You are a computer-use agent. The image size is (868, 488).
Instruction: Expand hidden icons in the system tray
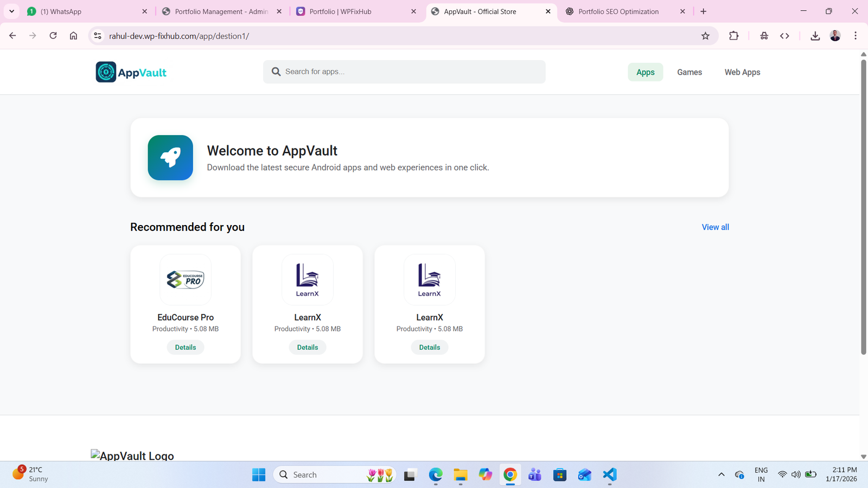[722, 474]
